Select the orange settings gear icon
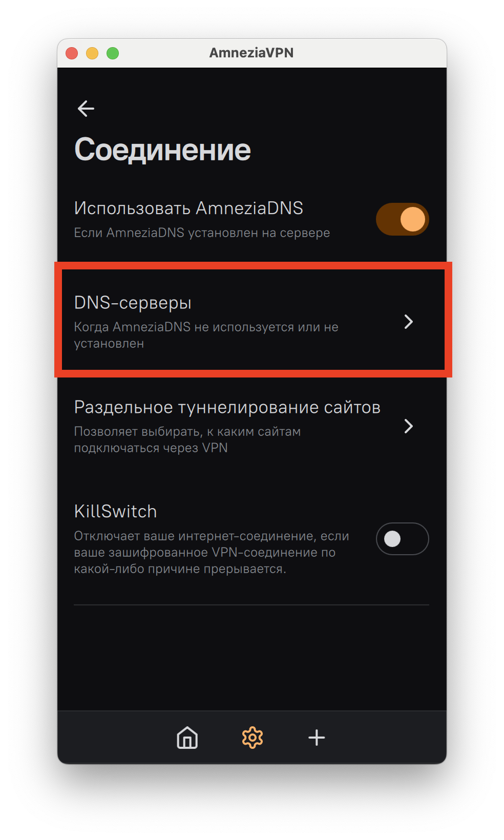Viewport: 504px width, 840px height. point(252,738)
